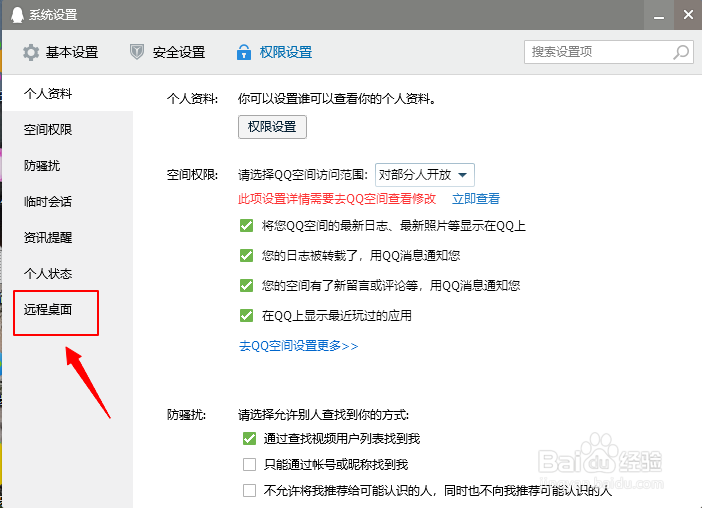Click the magnifier search icon
Screen dimensions: 702x508
[681, 52]
